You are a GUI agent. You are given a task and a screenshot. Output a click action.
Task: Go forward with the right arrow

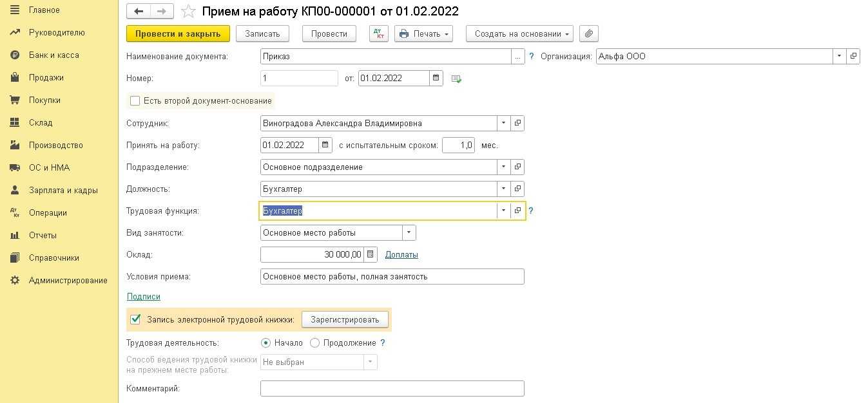click(x=162, y=11)
